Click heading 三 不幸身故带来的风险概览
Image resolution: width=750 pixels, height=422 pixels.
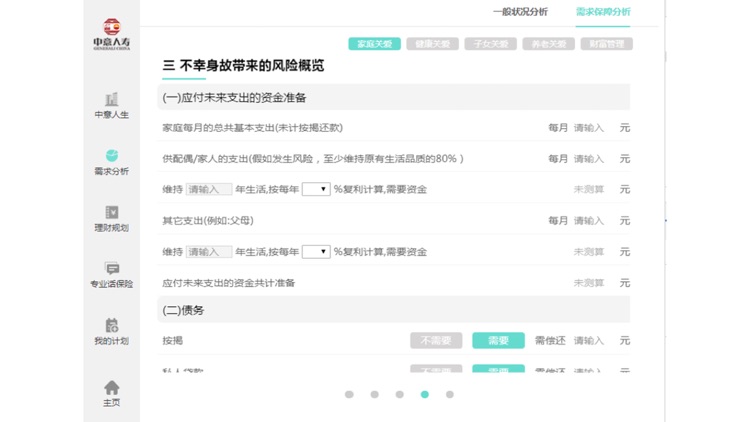(243, 66)
